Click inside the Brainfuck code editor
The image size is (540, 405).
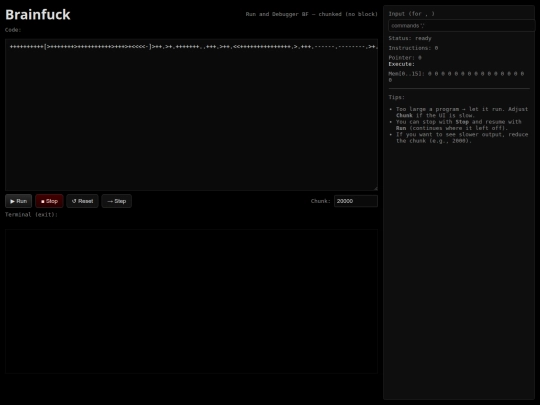pyautogui.click(x=191, y=115)
